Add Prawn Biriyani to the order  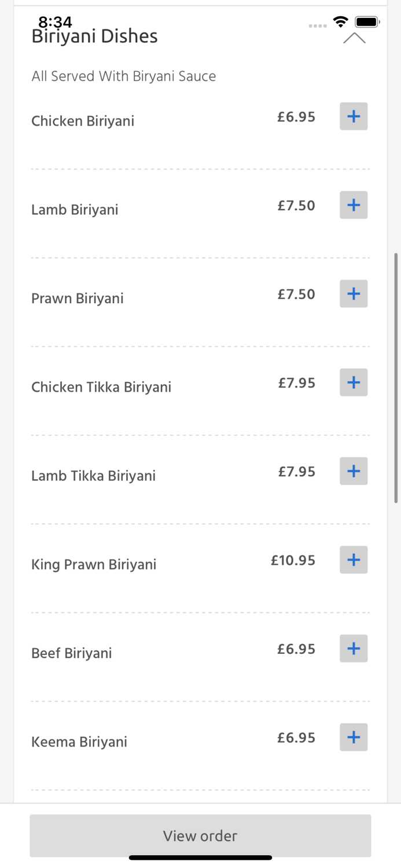tap(353, 293)
